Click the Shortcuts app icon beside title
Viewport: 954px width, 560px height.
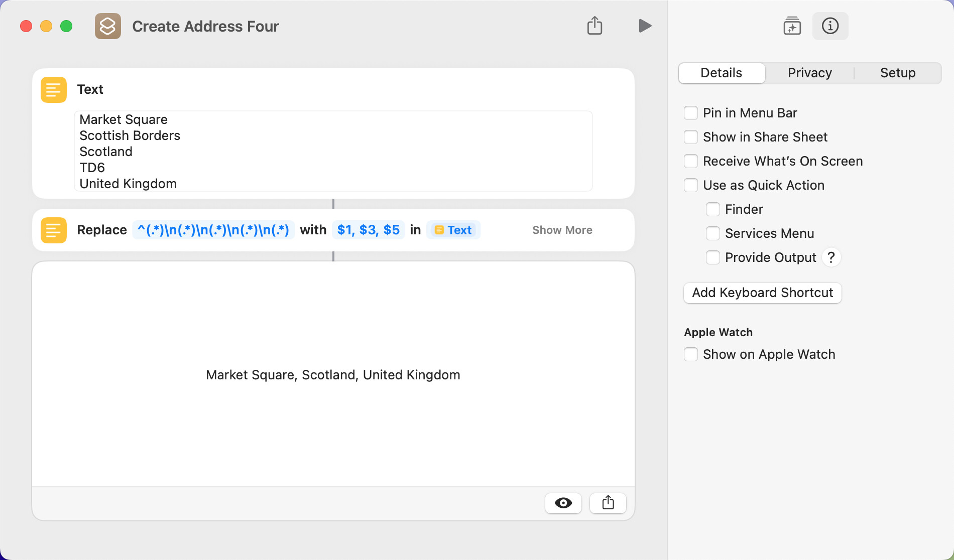[x=108, y=26]
